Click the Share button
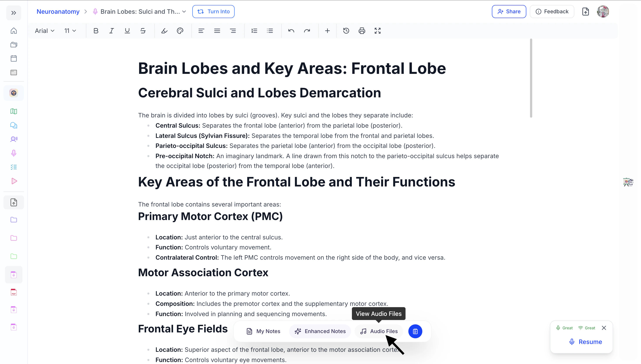Image resolution: width=641 pixels, height=364 pixels. [x=509, y=12]
